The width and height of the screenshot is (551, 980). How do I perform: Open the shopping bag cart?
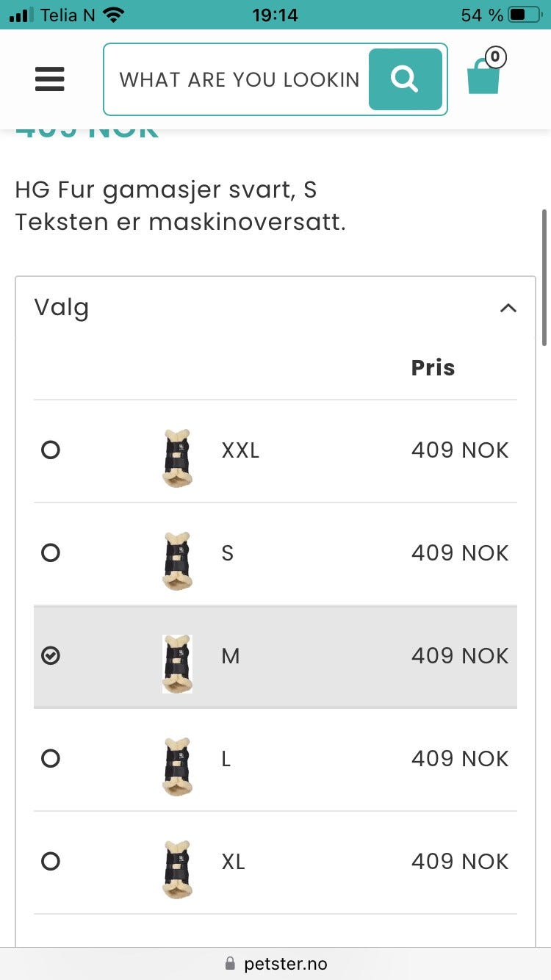point(483,77)
